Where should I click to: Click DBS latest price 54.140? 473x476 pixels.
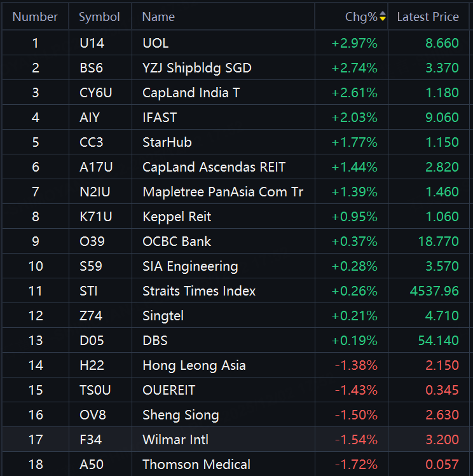click(x=438, y=341)
